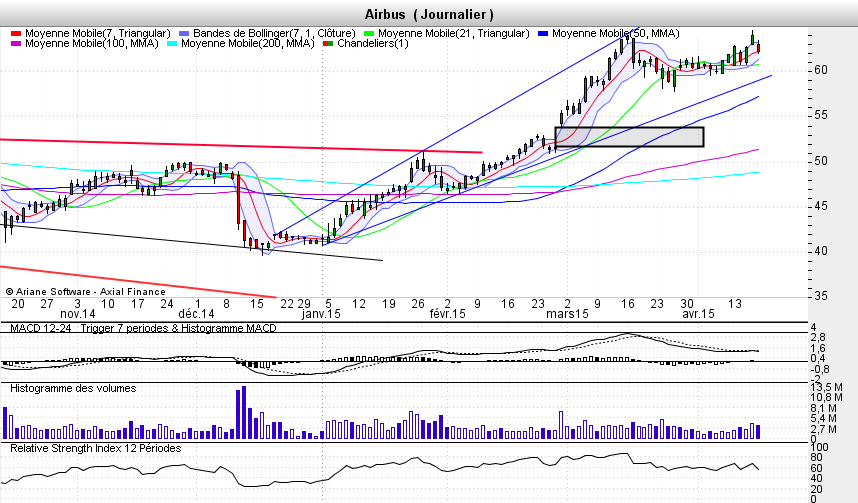Click the '35' price axis value
The image size is (858, 503).
pyautogui.click(x=821, y=296)
